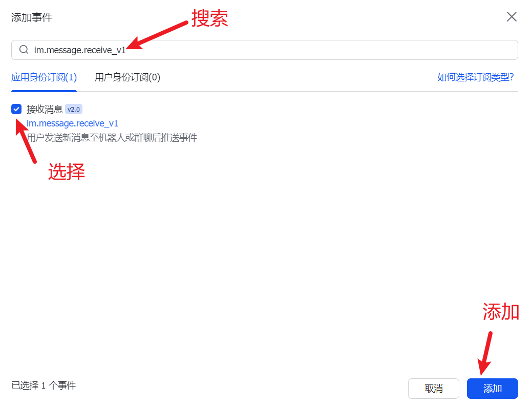Confirm with the blue 添加 button
The width and height of the screenshot is (532, 407).
[492, 389]
